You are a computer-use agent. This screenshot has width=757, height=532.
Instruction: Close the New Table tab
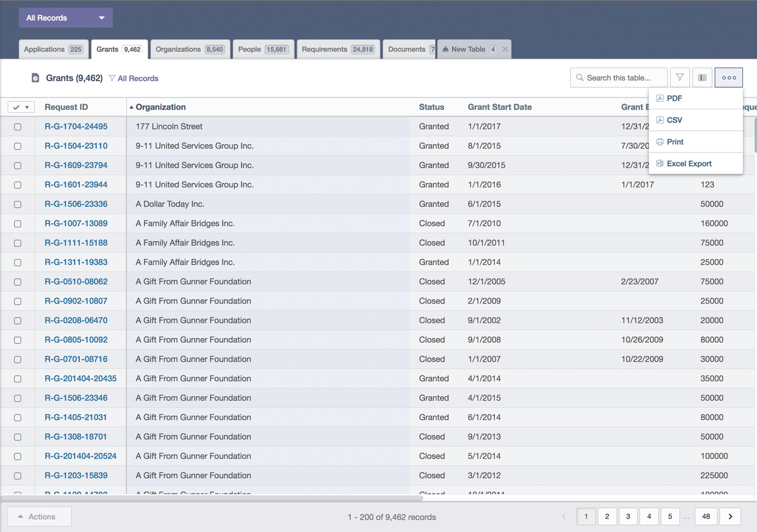[505, 50]
